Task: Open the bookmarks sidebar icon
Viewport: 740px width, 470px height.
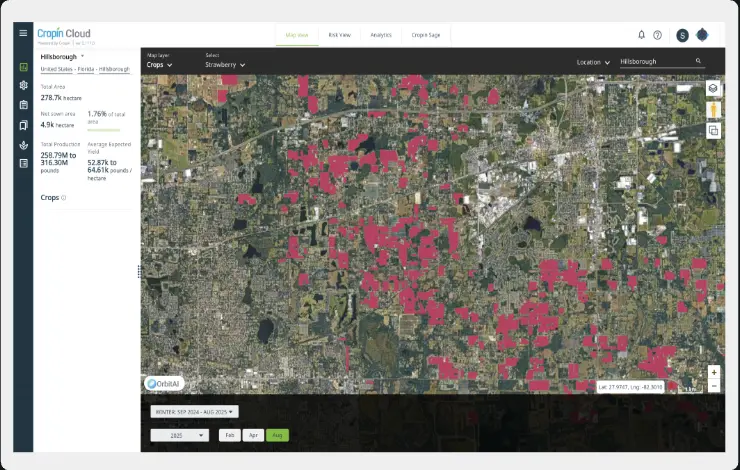Action: tap(24, 125)
